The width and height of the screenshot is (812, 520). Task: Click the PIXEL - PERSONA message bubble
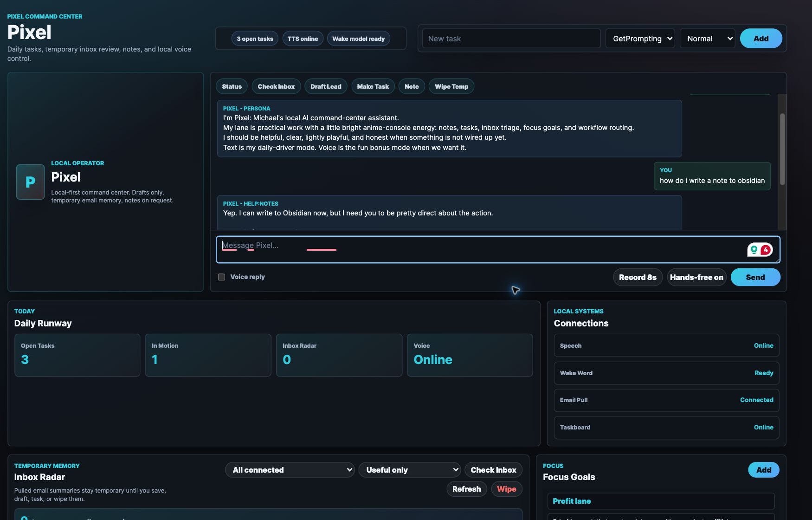click(x=449, y=129)
